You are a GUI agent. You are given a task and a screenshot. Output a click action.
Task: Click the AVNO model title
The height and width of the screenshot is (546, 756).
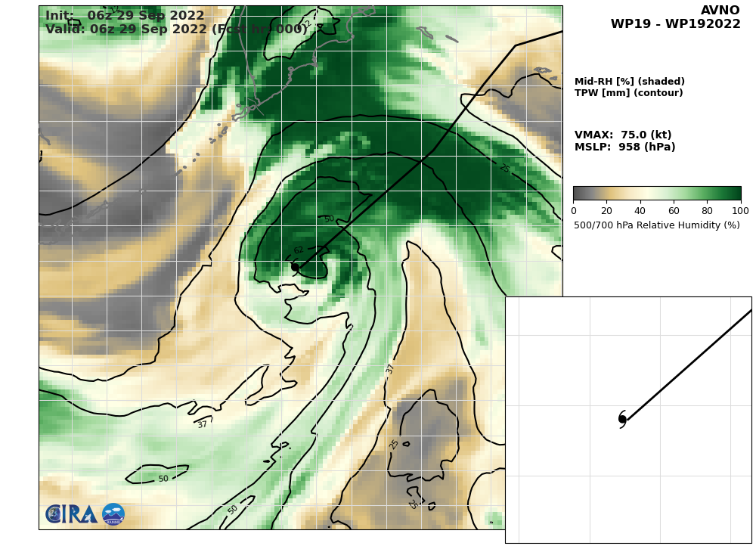[x=720, y=10]
